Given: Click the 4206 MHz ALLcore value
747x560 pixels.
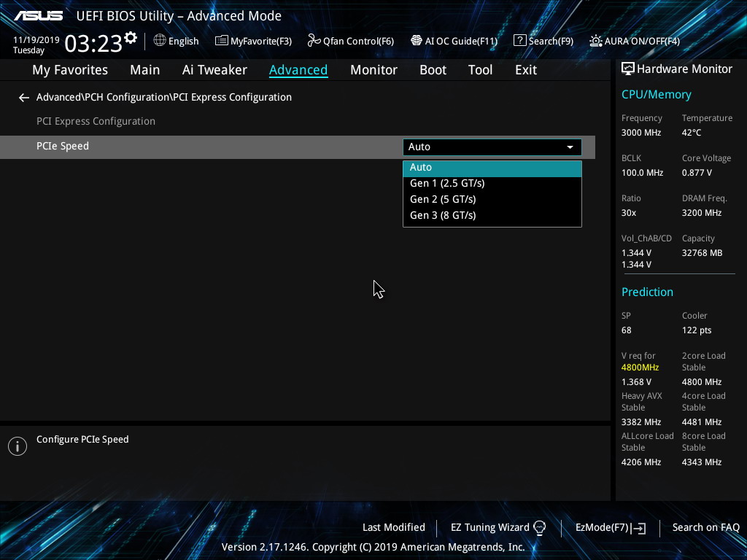Looking at the screenshot, I should [x=640, y=462].
